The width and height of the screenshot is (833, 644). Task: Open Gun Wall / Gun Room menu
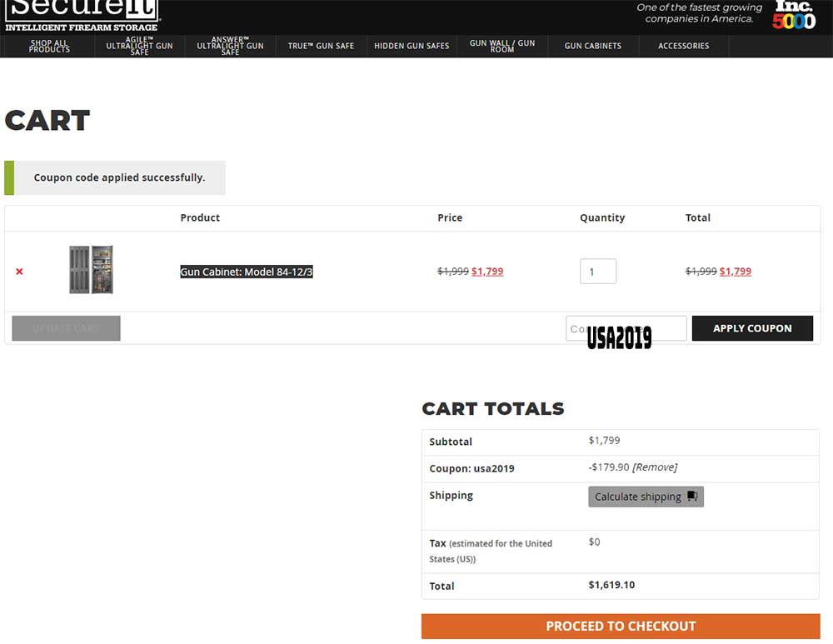click(502, 46)
